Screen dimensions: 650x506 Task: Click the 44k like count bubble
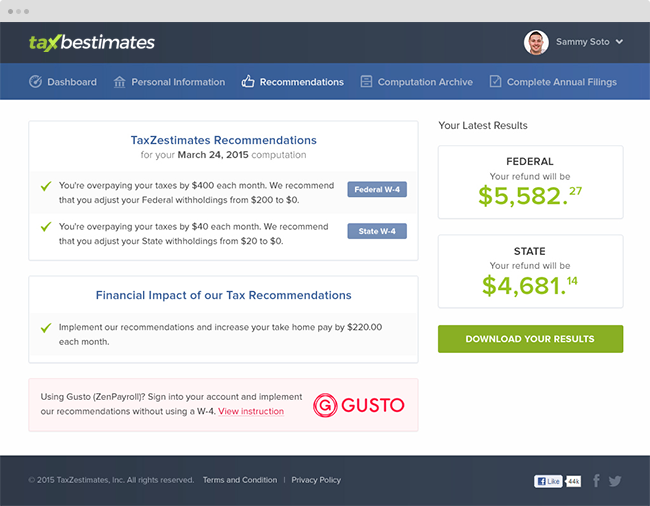point(573,481)
